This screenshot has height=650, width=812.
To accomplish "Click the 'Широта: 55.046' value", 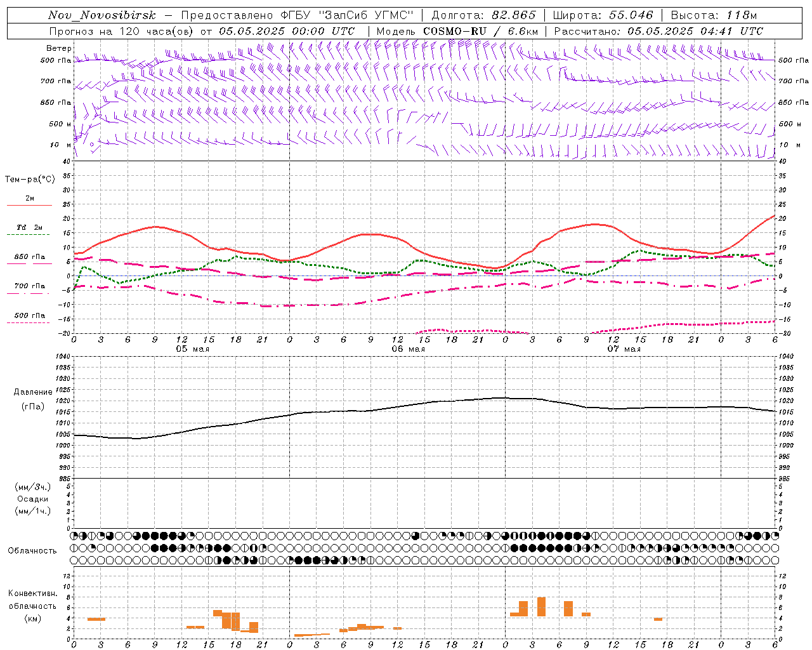I will [603, 15].
